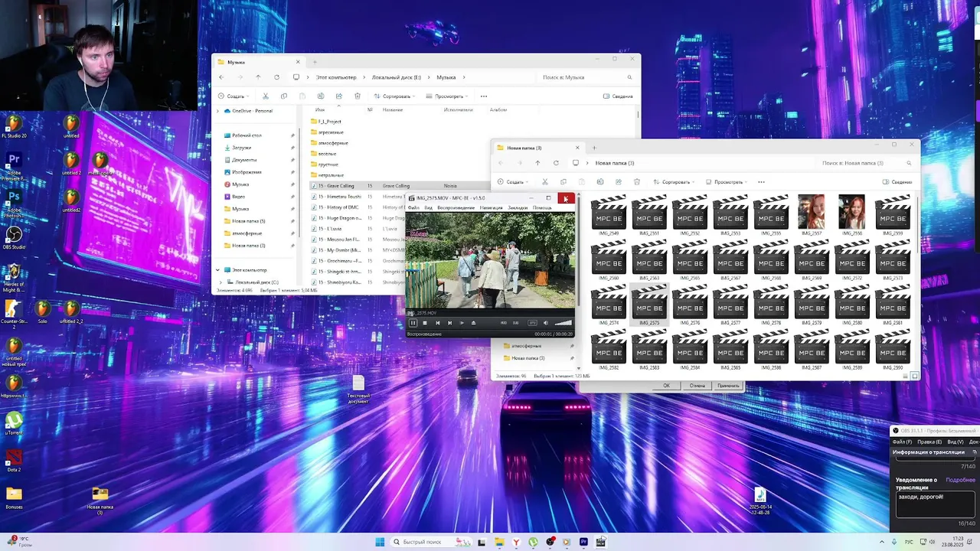The height and width of the screenshot is (551, 980).
Task: Open Создать dropdown in Музыка window
Action: (x=234, y=96)
